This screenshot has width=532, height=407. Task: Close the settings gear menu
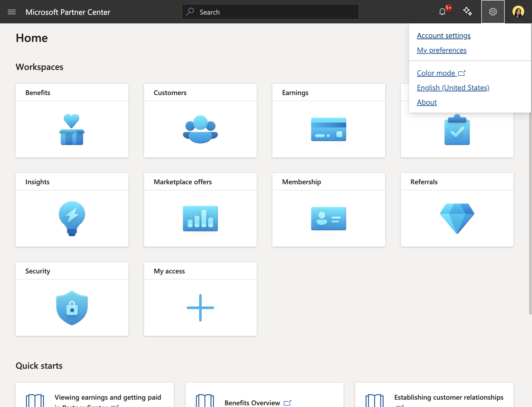point(493,12)
